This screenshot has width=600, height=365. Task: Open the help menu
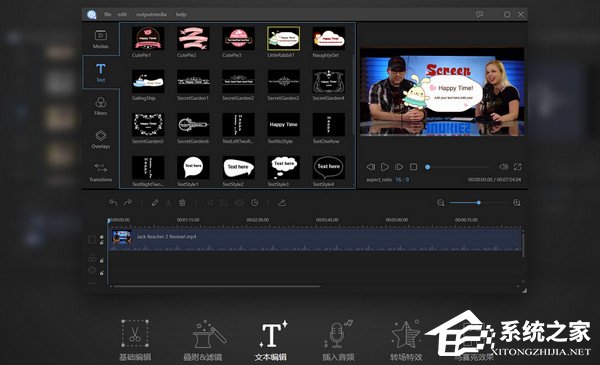(181, 15)
